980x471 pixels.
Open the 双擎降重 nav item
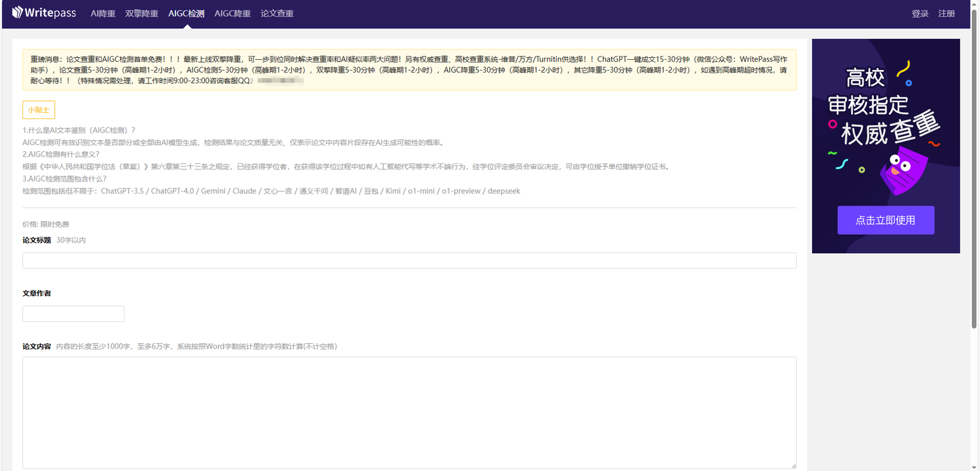(142, 14)
